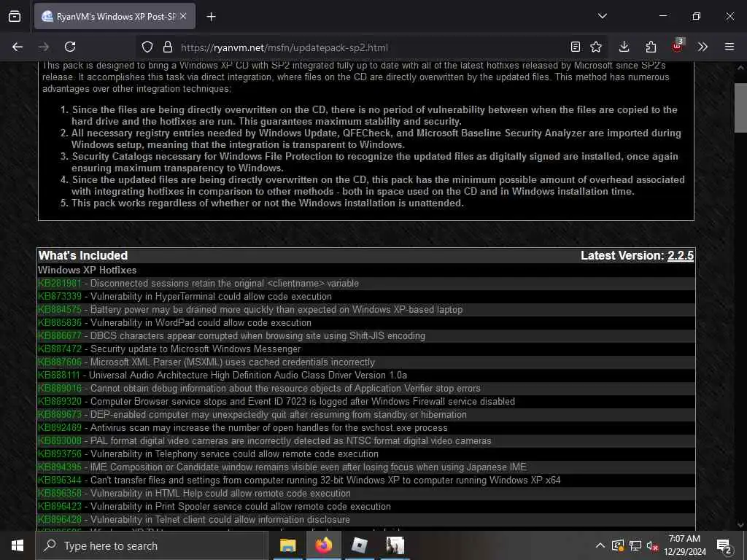This screenshot has height=560, width=747.
Task: Open the KB873339 hotfix link
Action: 60,296
